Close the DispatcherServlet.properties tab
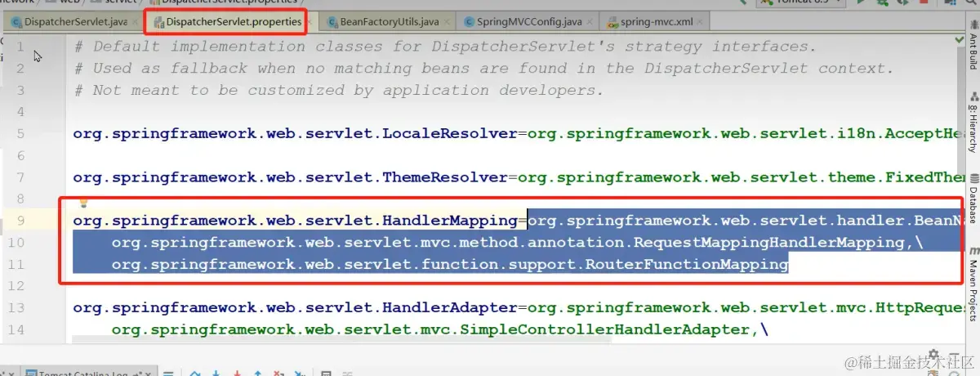The image size is (980, 376). 309,22
